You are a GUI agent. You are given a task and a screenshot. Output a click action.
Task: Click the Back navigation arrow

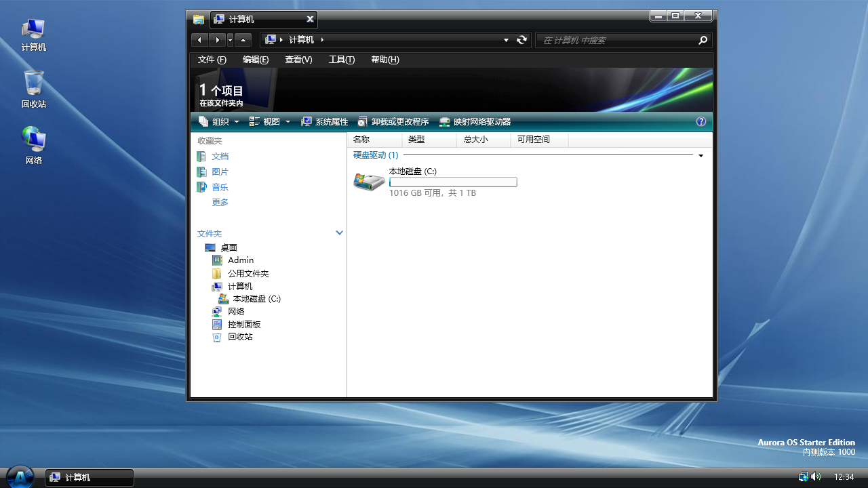pos(199,40)
